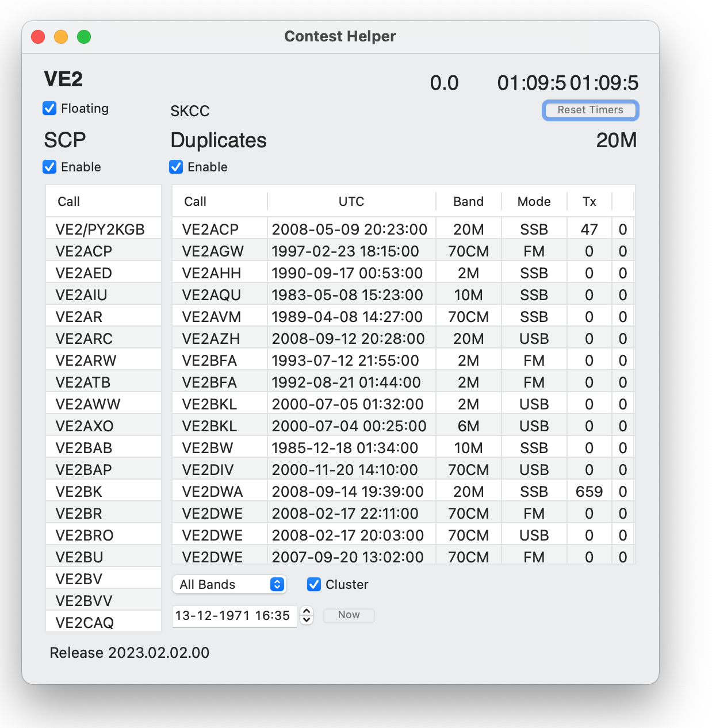Click the date-time stepper down arrow
Screen dimensions: 712x728
pyautogui.click(x=307, y=620)
